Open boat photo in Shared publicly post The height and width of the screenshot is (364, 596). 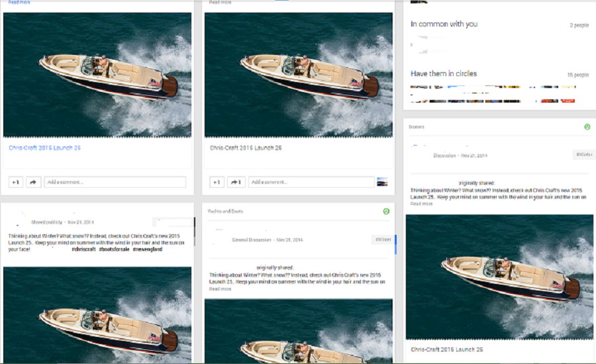[x=97, y=314]
